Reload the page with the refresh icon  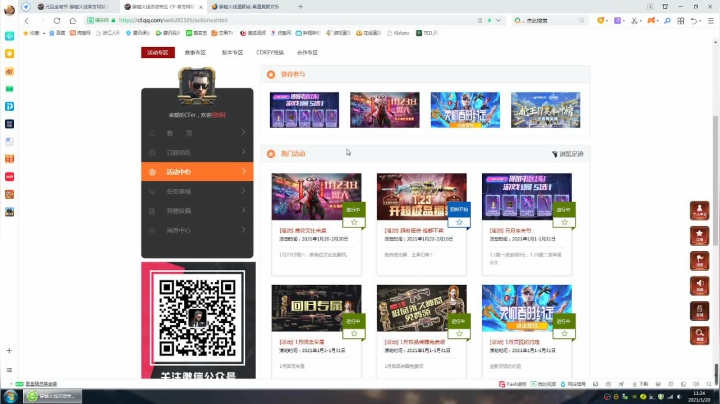click(x=57, y=21)
